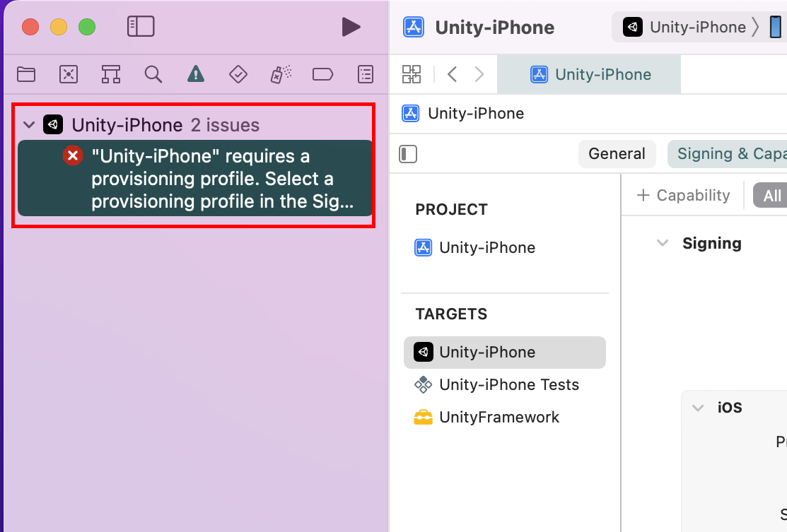The image size is (787, 532).
Task: Add a capability with + Capability
Action: click(x=683, y=196)
